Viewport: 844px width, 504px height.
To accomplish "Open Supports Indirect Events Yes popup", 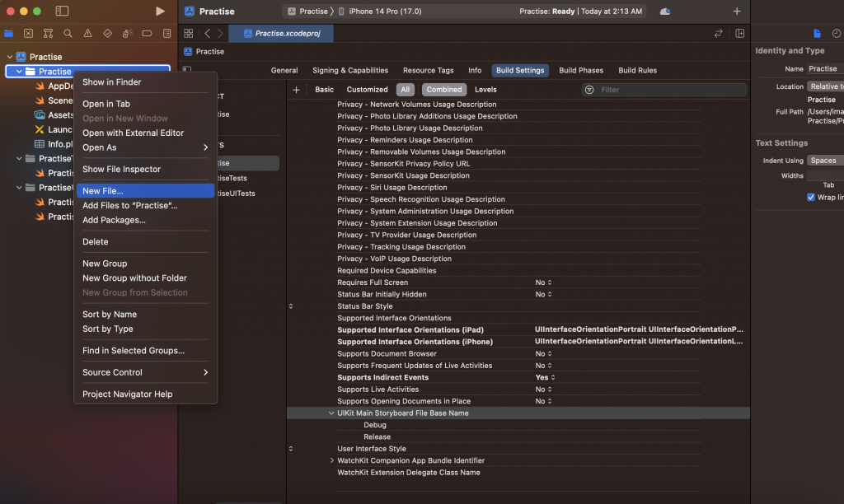I will [x=545, y=378].
